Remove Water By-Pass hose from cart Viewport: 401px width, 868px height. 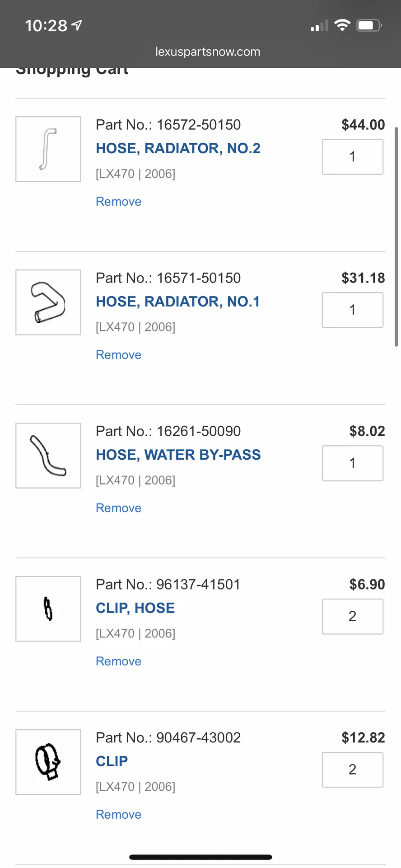118,508
